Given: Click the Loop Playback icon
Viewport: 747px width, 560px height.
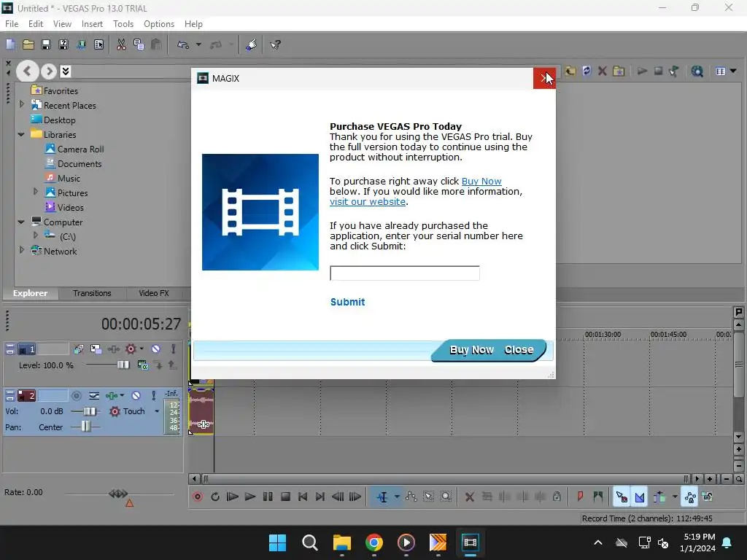Looking at the screenshot, I should pos(215,497).
